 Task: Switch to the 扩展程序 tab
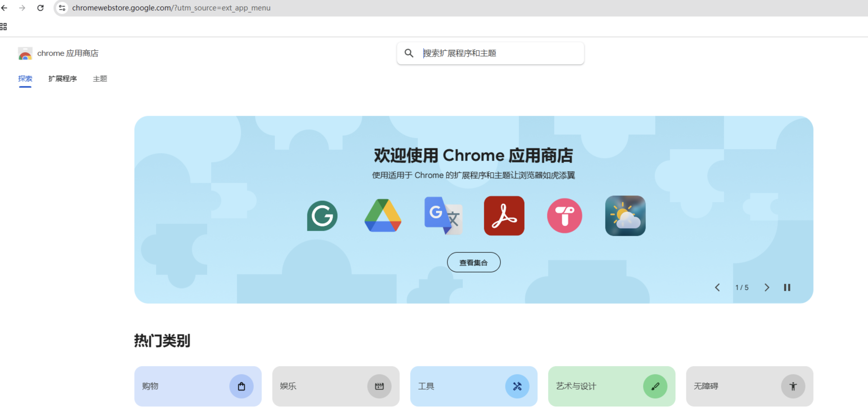point(62,79)
